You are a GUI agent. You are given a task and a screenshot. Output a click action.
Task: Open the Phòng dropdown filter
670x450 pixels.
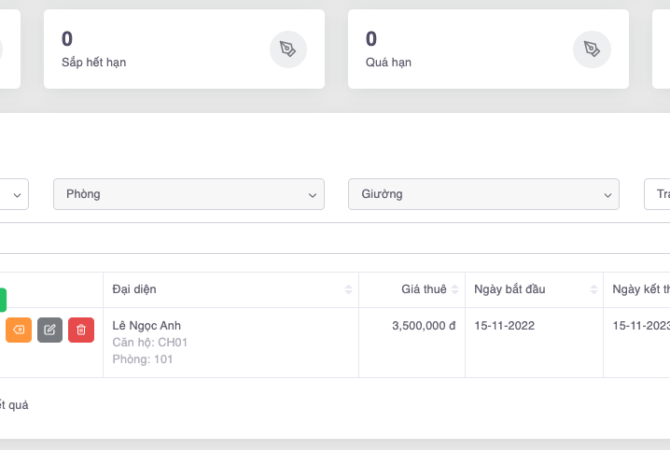pos(189,194)
